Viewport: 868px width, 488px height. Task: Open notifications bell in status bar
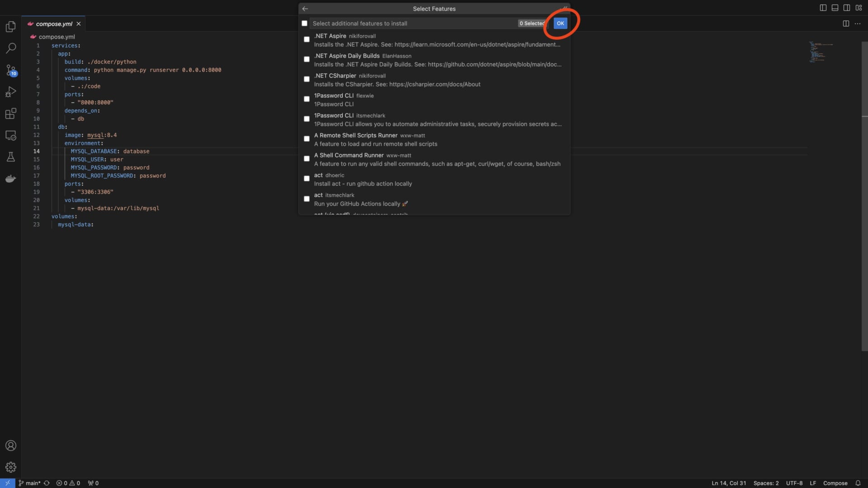click(x=858, y=483)
